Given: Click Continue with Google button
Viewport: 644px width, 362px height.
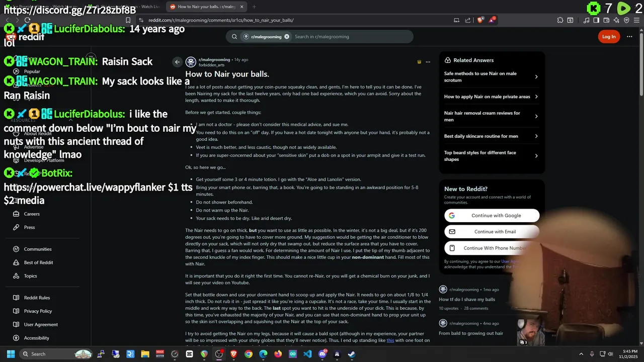Looking at the screenshot, I should point(492,215).
